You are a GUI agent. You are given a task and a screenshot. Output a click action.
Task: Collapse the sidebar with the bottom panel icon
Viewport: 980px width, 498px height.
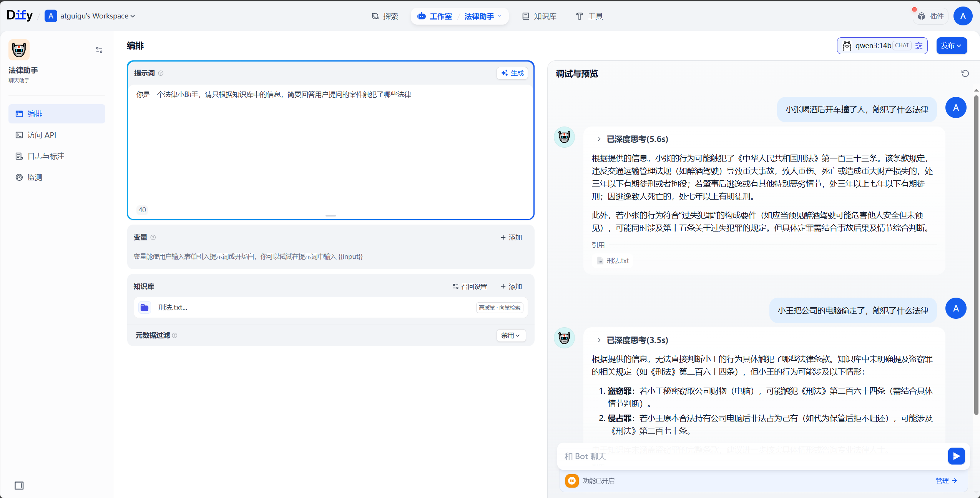click(19, 486)
